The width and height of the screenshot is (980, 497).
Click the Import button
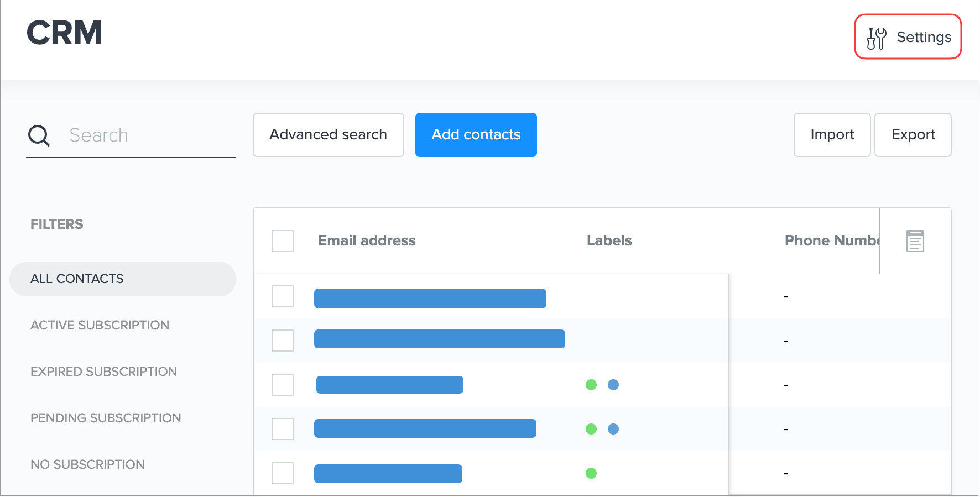[832, 135]
